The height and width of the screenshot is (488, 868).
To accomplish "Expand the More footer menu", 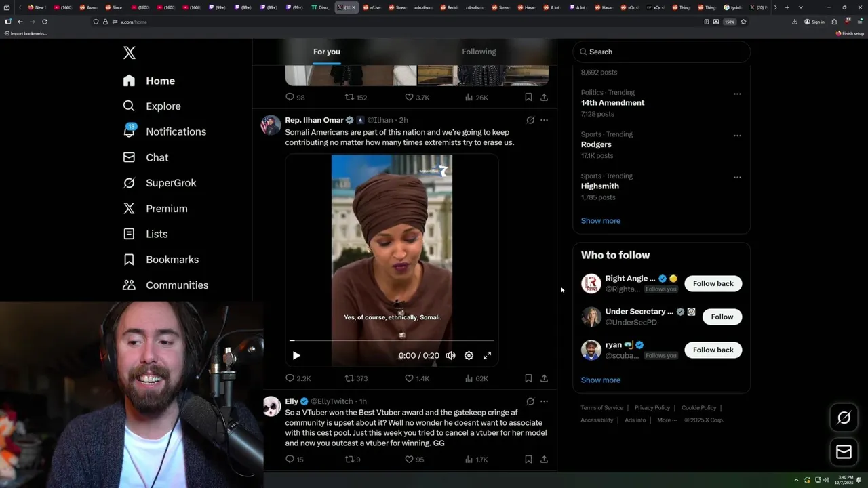I will pyautogui.click(x=666, y=420).
